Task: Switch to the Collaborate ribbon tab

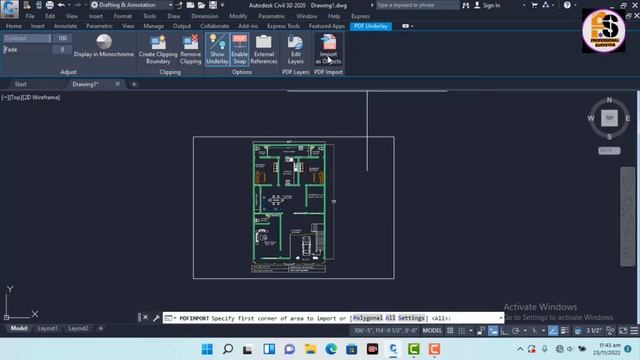Action: 214,26
